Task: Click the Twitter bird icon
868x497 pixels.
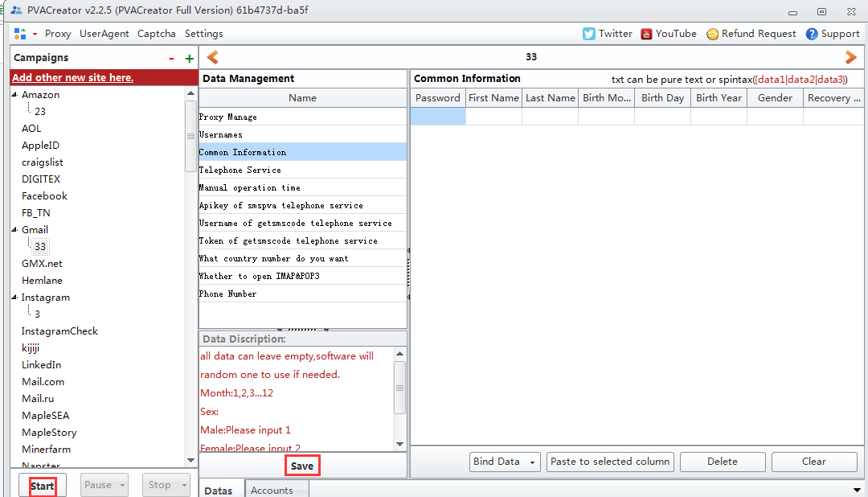Action: (x=589, y=34)
